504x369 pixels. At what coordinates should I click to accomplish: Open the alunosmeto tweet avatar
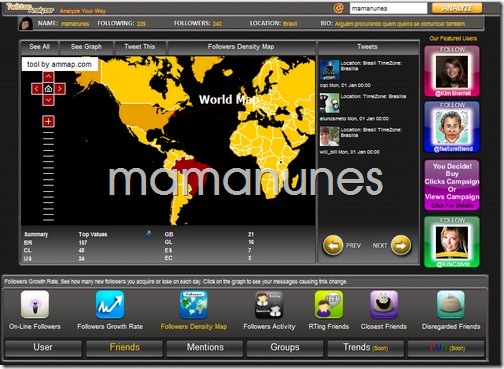[329, 103]
